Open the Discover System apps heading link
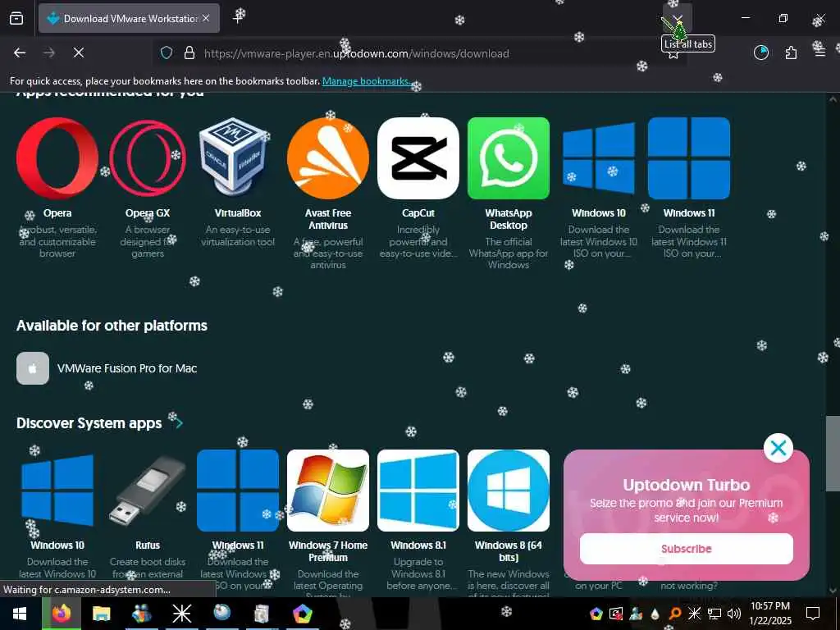 (89, 423)
